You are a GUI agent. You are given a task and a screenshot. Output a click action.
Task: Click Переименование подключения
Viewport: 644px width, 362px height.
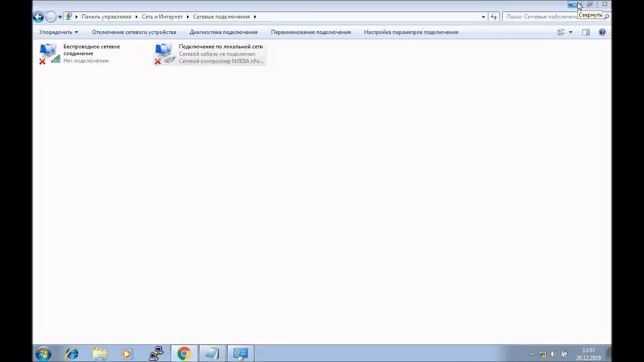311,32
